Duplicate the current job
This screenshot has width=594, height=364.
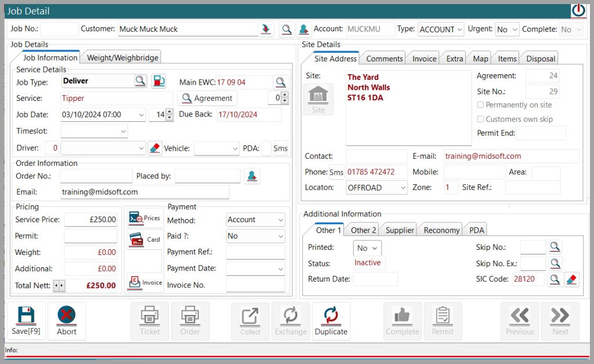coord(331,321)
